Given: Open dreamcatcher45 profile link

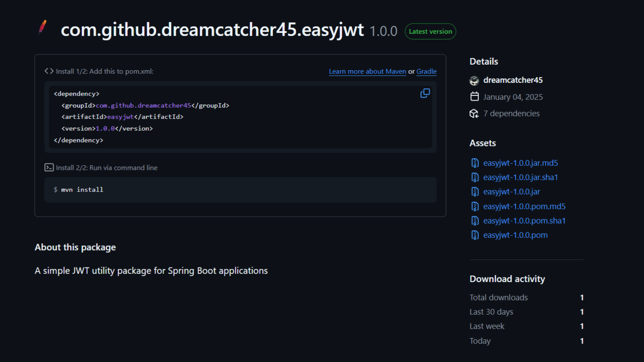Looking at the screenshot, I should pos(513,80).
